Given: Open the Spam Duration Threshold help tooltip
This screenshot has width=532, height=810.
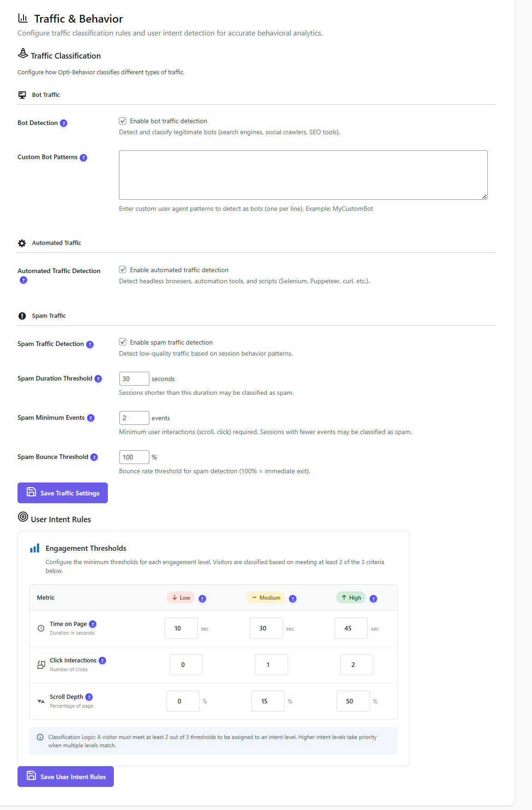Looking at the screenshot, I should coord(98,379).
